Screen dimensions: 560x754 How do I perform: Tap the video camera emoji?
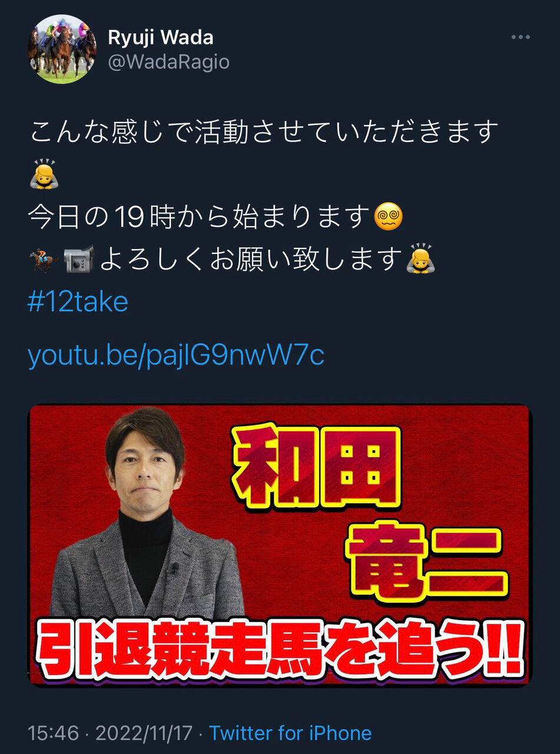pyautogui.click(x=78, y=260)
